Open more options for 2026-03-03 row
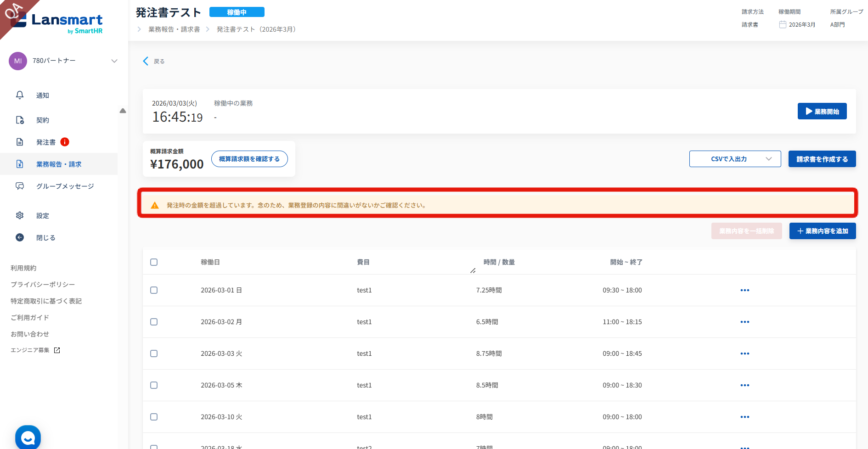 point(745,354)
